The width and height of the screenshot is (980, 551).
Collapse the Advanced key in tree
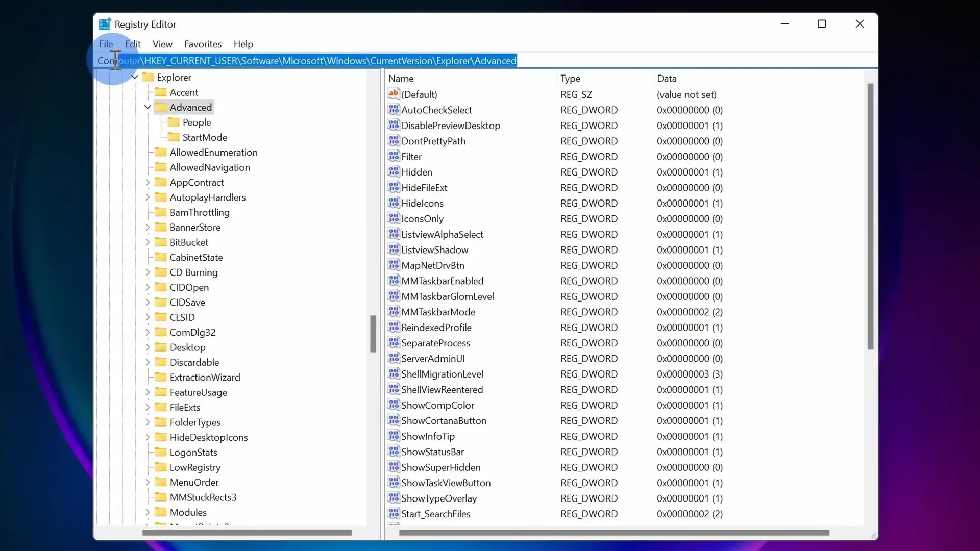click(x=148, y=107)
